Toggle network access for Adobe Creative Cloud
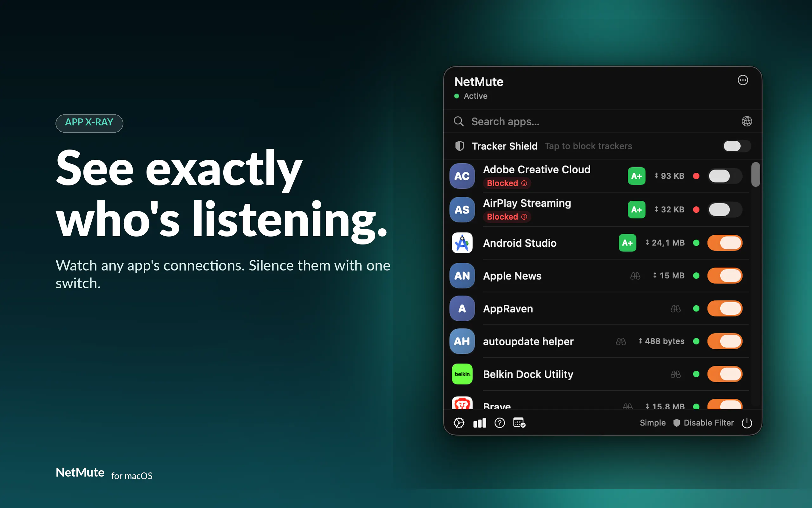 pos(725,176)
